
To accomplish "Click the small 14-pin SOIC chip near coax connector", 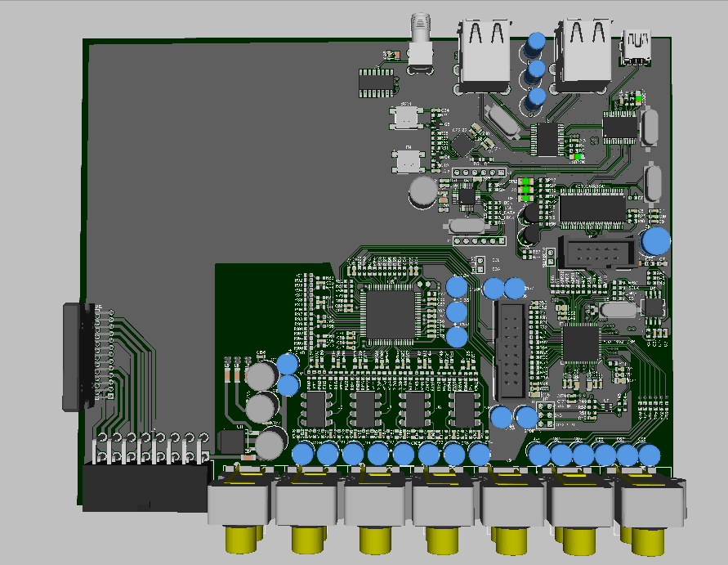I will point(376,81).
